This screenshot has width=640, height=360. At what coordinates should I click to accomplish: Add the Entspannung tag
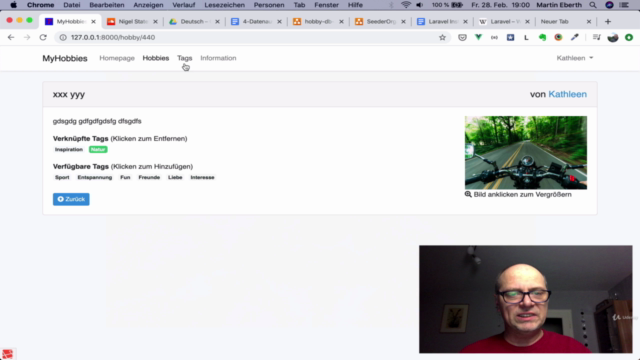tap(95, 177)
